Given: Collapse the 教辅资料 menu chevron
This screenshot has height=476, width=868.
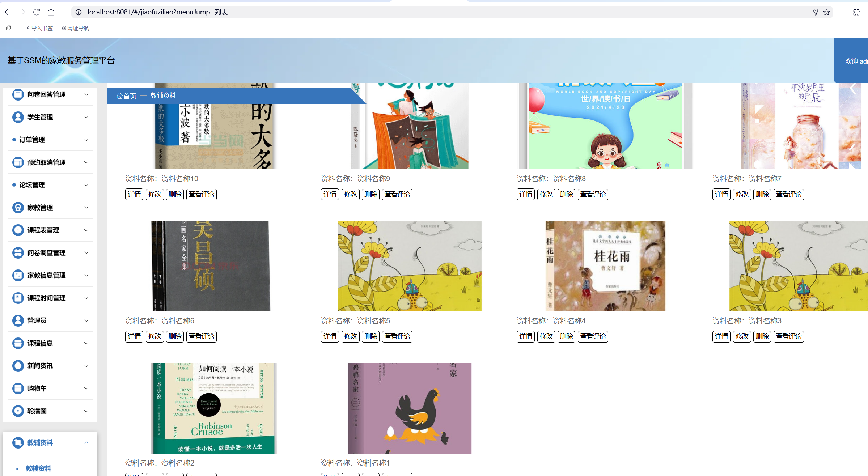Looking at the screenshot, I should (86, 442).
